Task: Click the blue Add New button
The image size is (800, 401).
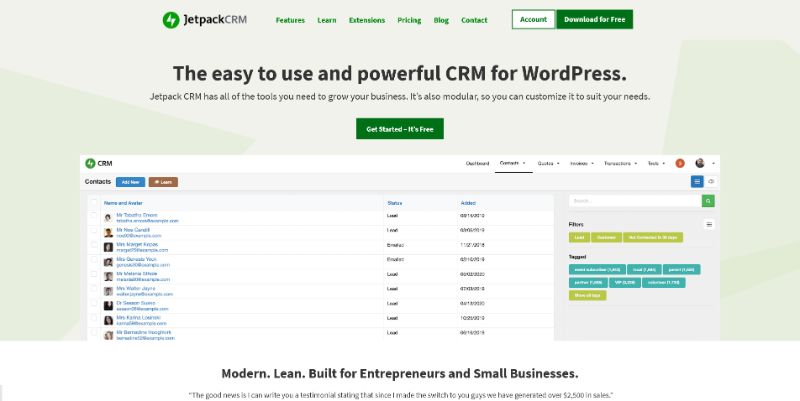Action: pyautogui.click(x=131, y=182)
